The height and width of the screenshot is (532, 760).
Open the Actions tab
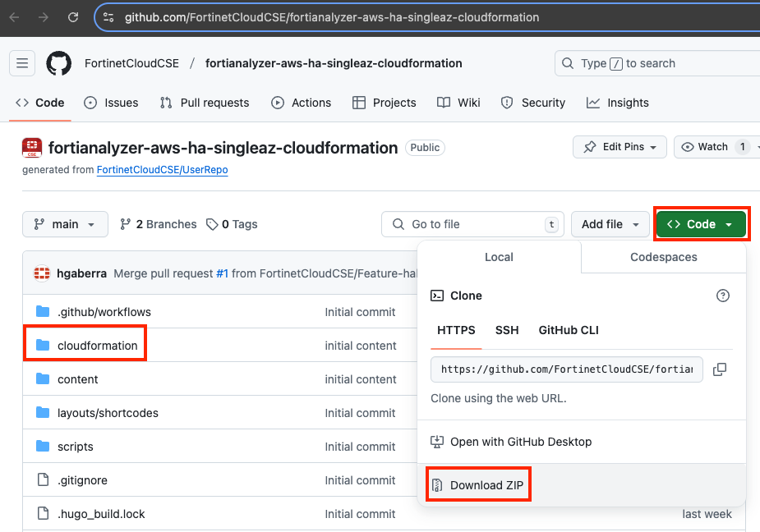[x=301, y=103]
